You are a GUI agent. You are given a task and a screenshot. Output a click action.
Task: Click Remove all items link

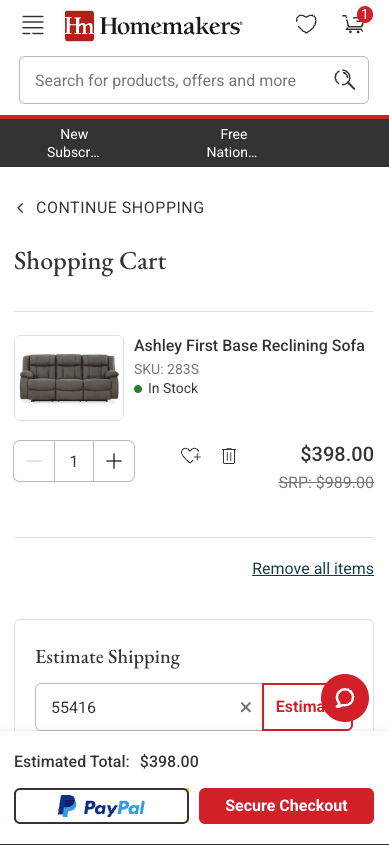click(313, 569)
